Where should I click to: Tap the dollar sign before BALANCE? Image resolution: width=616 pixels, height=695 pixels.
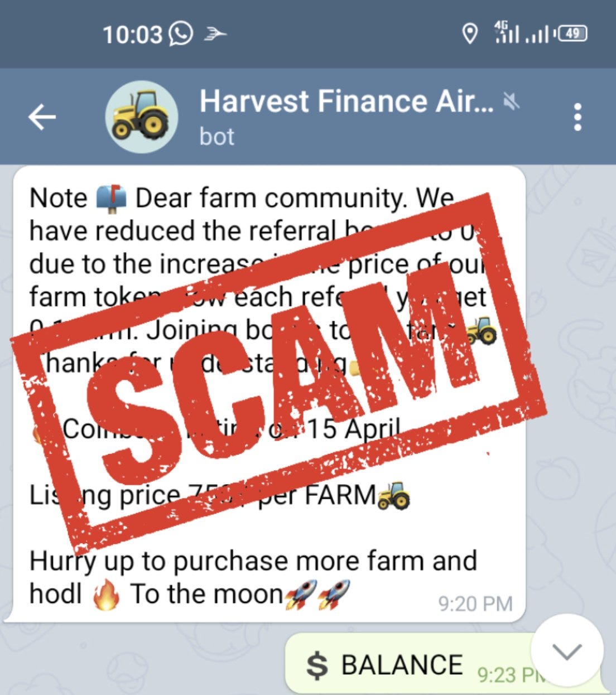317,665
